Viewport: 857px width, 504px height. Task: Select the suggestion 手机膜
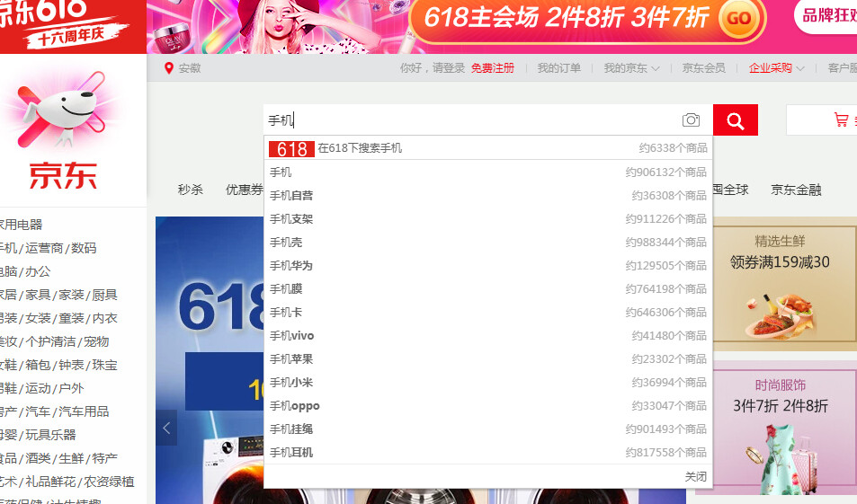point(488,289)
